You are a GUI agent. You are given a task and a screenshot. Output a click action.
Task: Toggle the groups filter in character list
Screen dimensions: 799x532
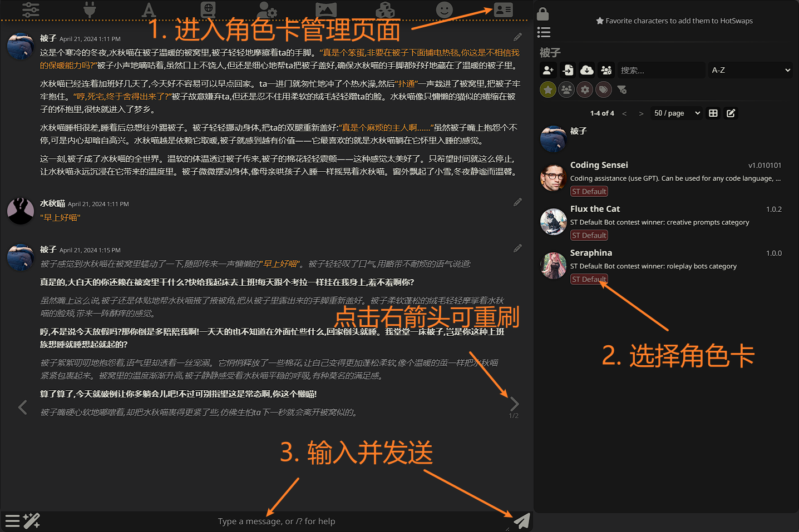pyautogui.click(x=566, y=90)
